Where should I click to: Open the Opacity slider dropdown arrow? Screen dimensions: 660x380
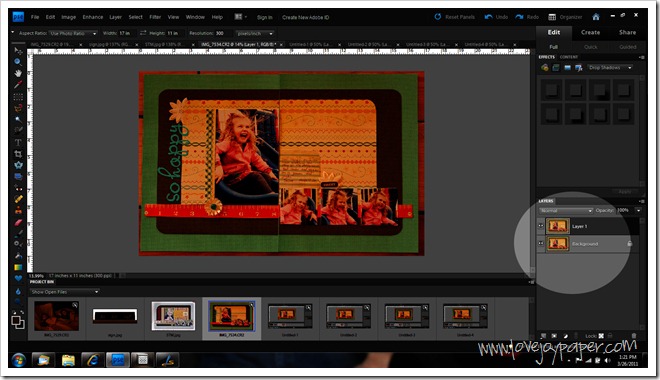[x=639, y=210]
